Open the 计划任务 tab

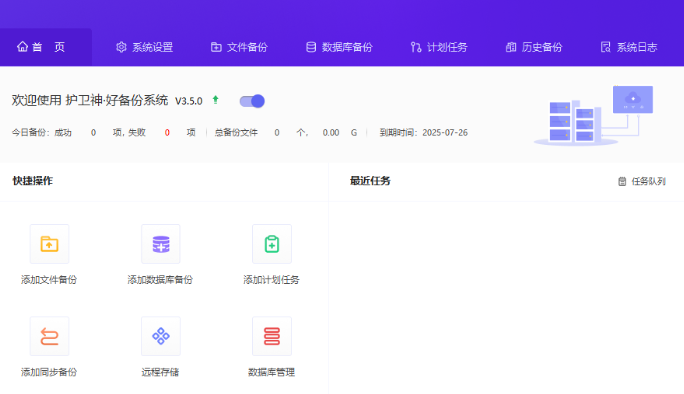pos(439,47)
